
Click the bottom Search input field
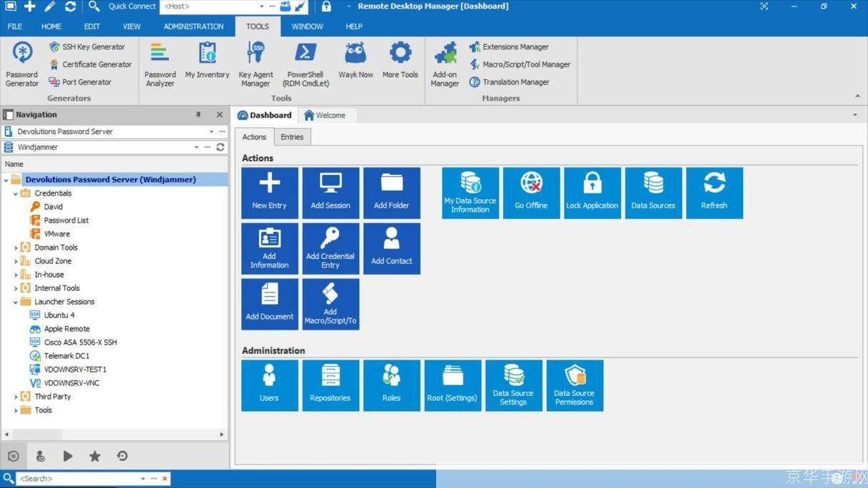point(77,479)
